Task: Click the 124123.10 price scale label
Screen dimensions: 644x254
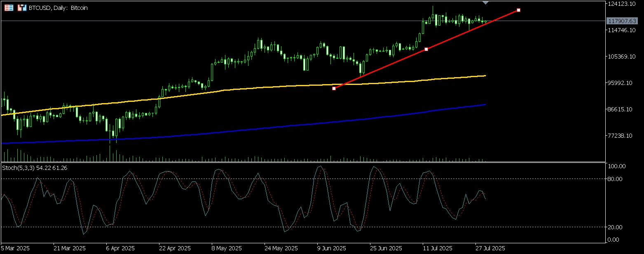Action: 622,4
